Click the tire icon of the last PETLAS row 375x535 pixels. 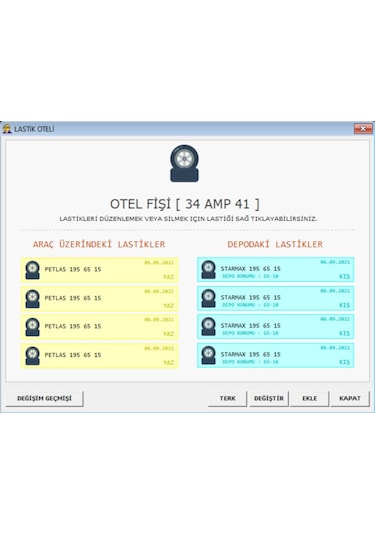(x=32, y=356)
